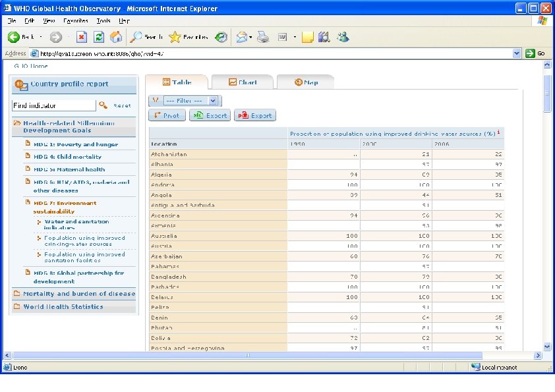Screen dimensions: 555x392
Task: Click the Reset link
Action: 122,105
